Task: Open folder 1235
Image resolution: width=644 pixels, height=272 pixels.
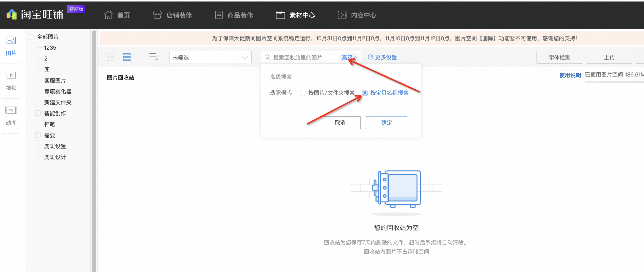Action: [50, 48]
